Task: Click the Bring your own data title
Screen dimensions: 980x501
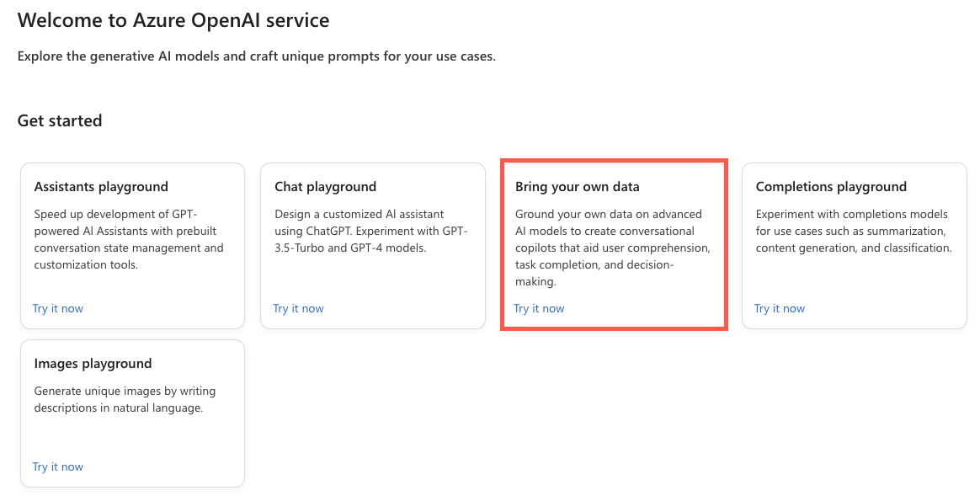Action: [x=580, y=186]
